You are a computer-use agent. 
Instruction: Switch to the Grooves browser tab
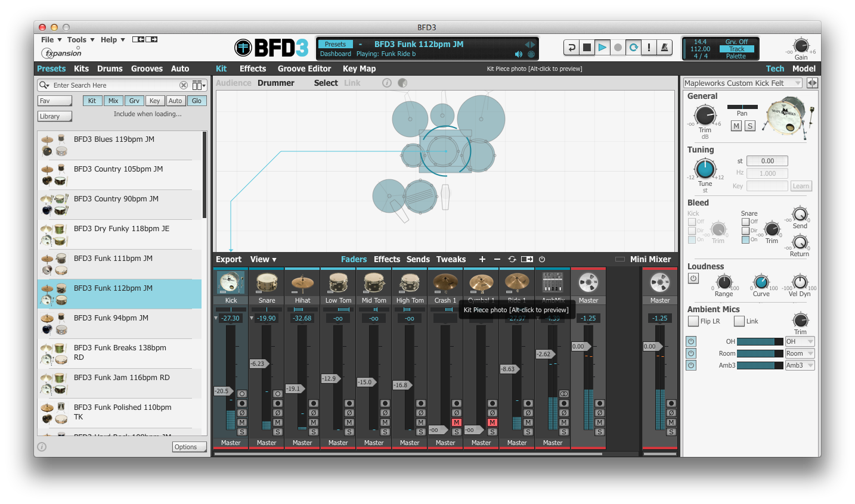click(147, 69)
